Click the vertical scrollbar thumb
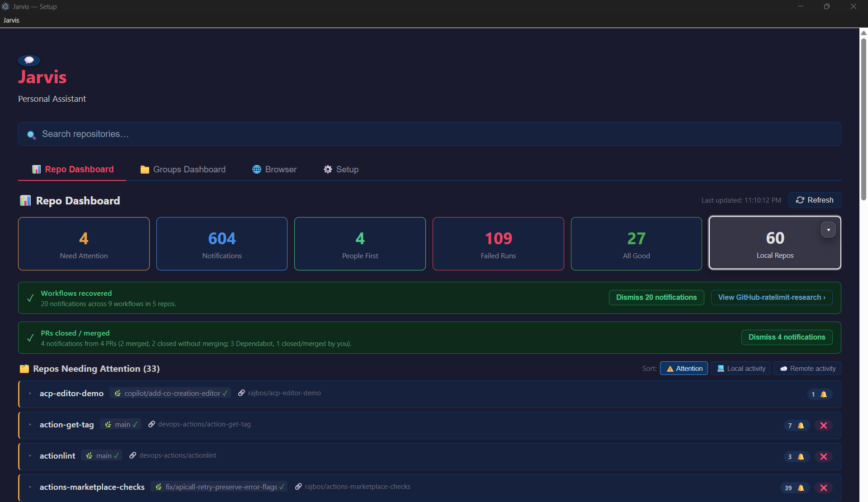 tap(863, 118)
